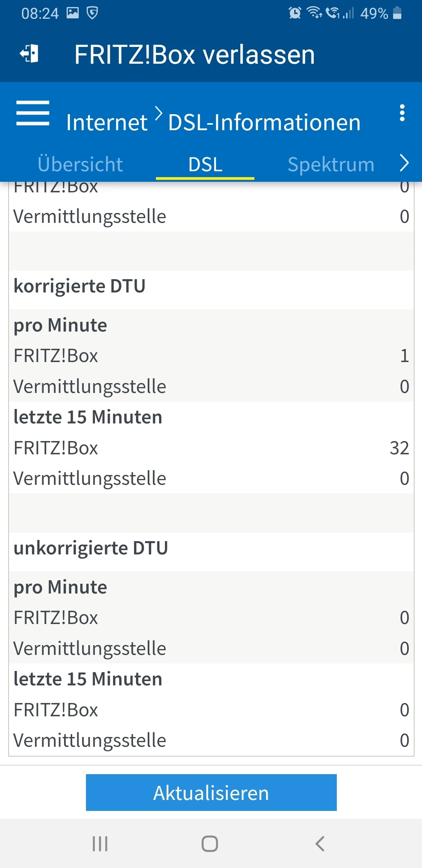Tap the battery status icon

(x=397, y=13)
